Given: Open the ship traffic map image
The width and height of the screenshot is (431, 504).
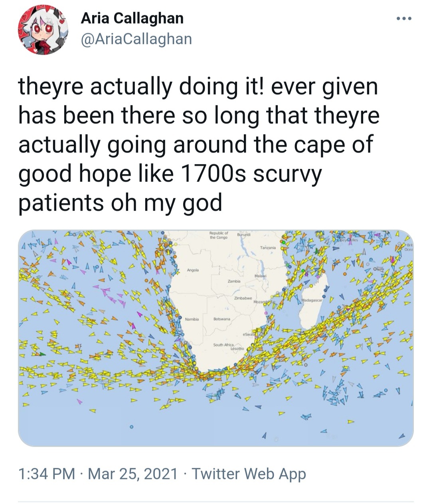Looking at the screenshot, I should tap(216, 338).
